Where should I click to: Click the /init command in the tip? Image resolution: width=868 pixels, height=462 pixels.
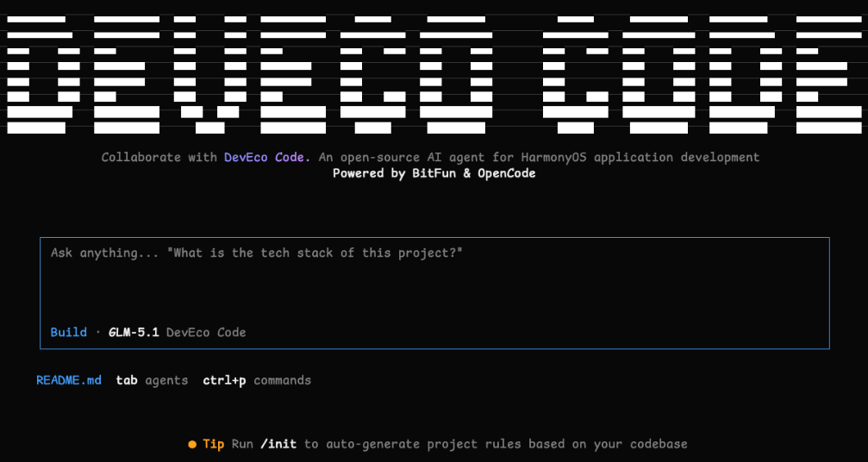(x=278, y=444)
